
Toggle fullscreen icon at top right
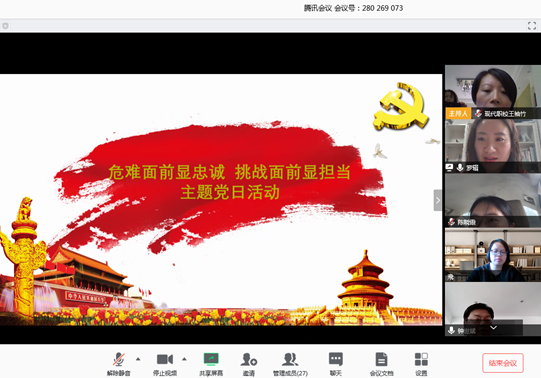point(532,26)
